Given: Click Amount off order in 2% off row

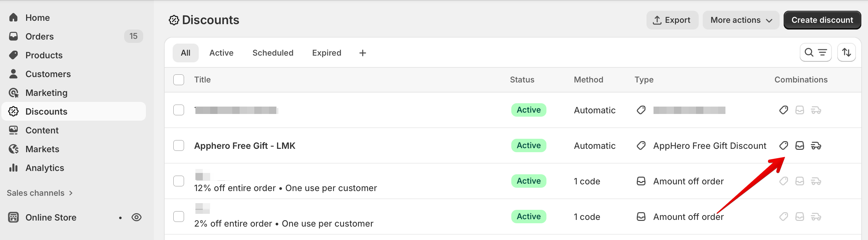Looking at the screenshot, I should (688, 217).
